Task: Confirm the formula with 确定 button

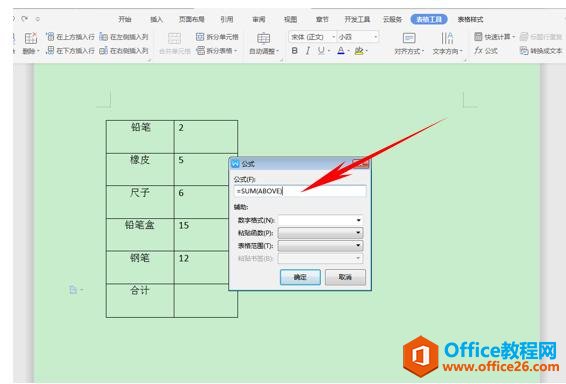Action: (x=300, y=277)
